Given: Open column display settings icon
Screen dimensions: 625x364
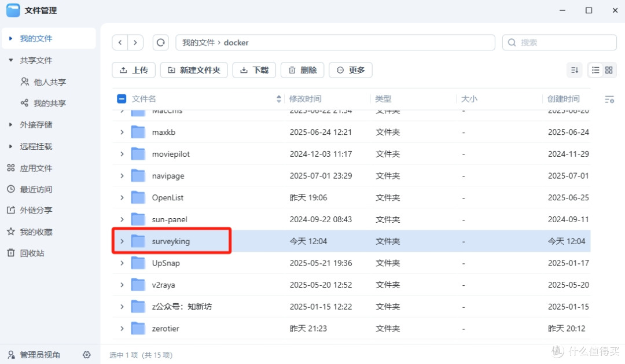Looking at the screenshot, I should coord(610,99).
